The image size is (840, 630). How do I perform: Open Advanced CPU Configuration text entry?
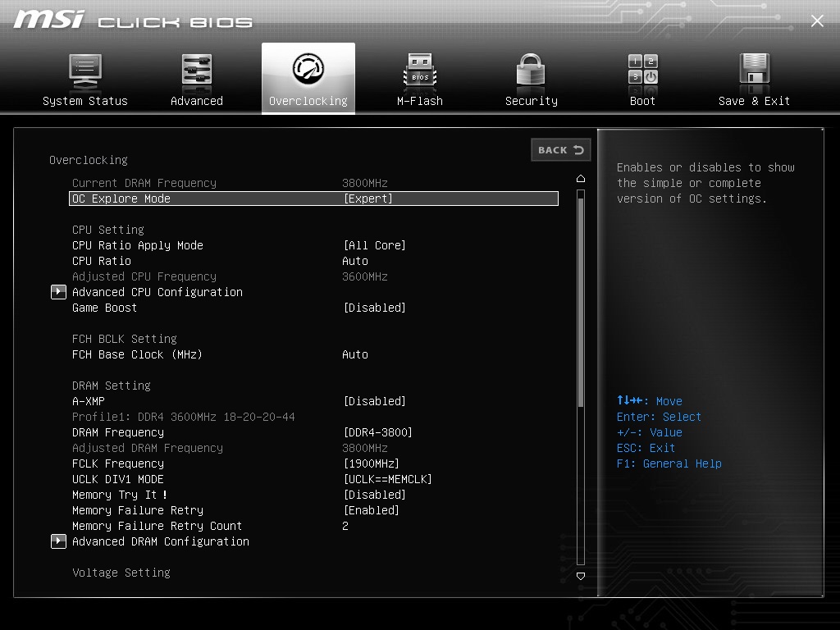(157, 292)
